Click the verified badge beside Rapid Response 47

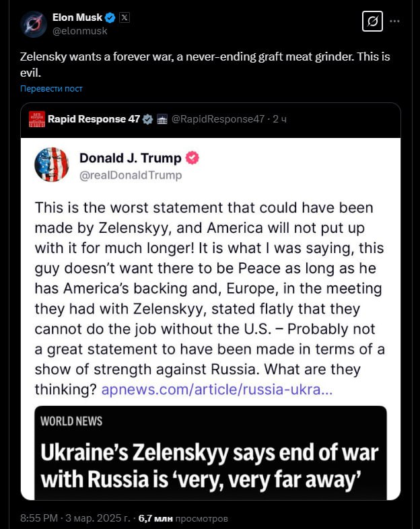147,119
